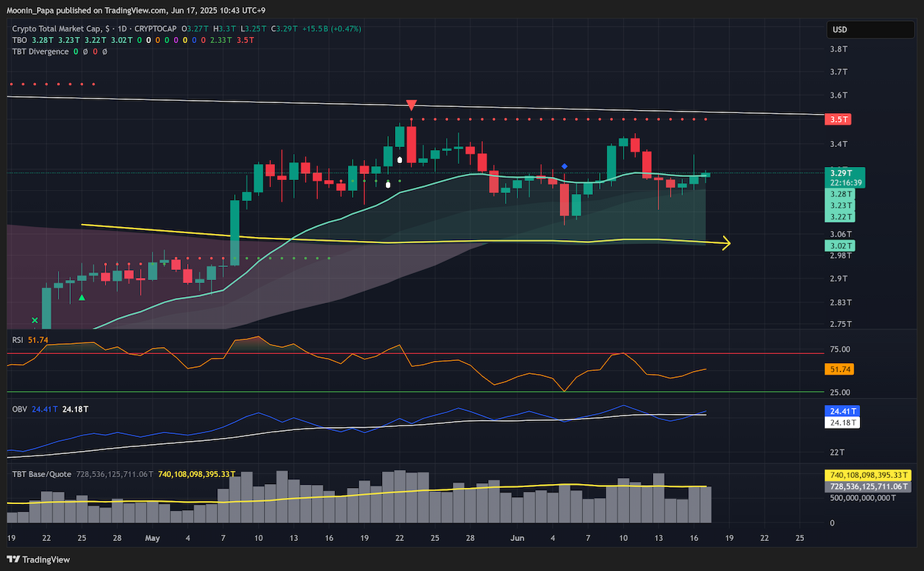Click the orange 51.74 RSI value tag

[x=839, y=369]
